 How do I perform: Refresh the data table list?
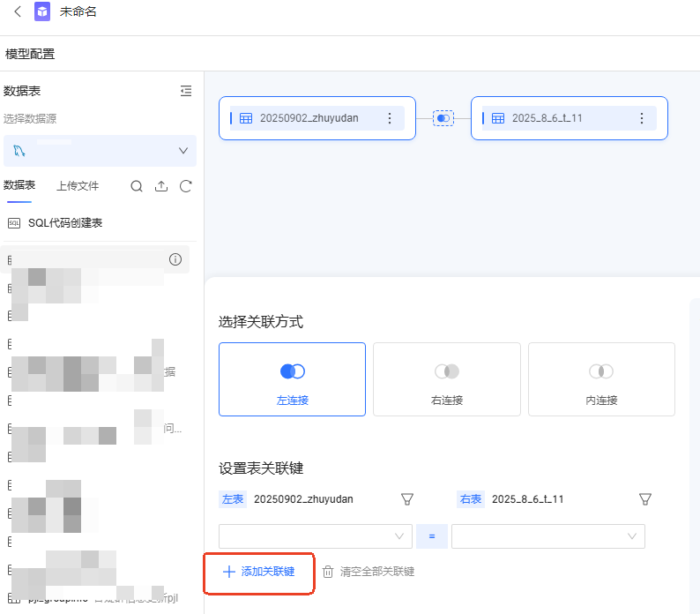pos(185,186)
